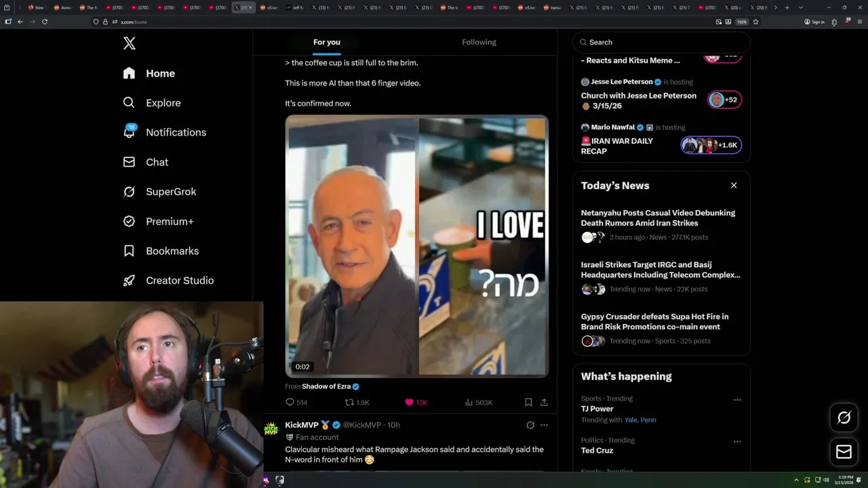Open the 150% zoom level indicator
This screenshot has width=868, height=488.
pos(742,22)
